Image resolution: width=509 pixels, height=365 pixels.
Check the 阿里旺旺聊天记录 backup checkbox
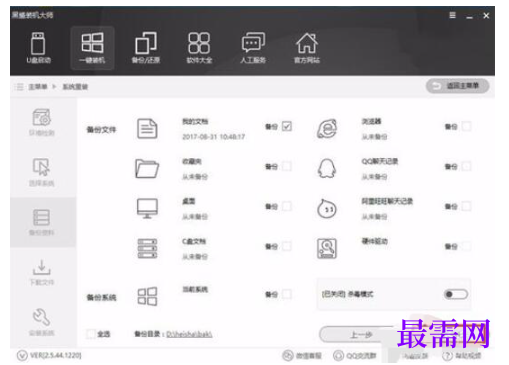[467, 206]
